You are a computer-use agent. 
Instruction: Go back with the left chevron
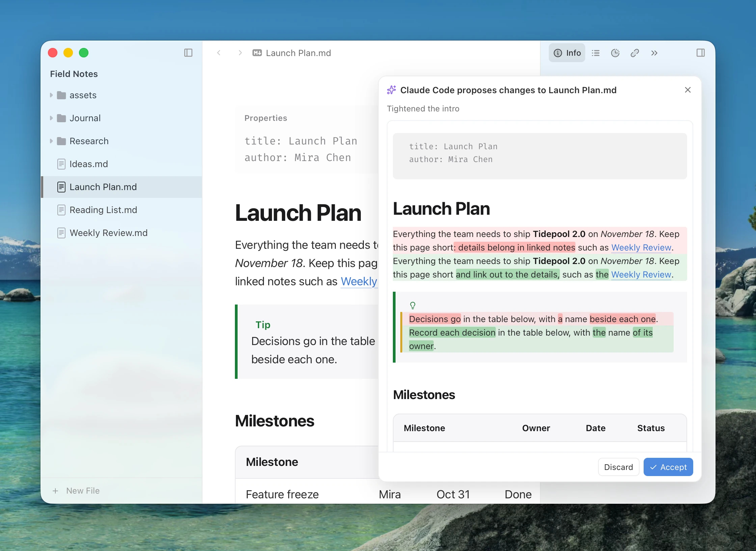219,53
